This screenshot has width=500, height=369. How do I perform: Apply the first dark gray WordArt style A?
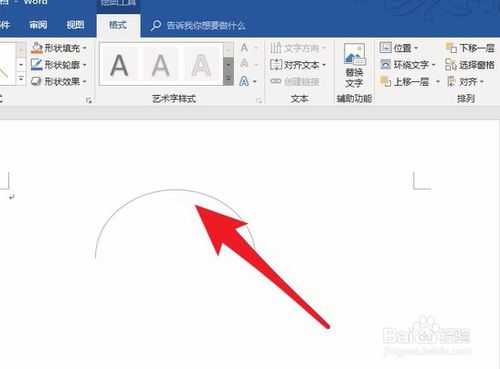point(119,65)
